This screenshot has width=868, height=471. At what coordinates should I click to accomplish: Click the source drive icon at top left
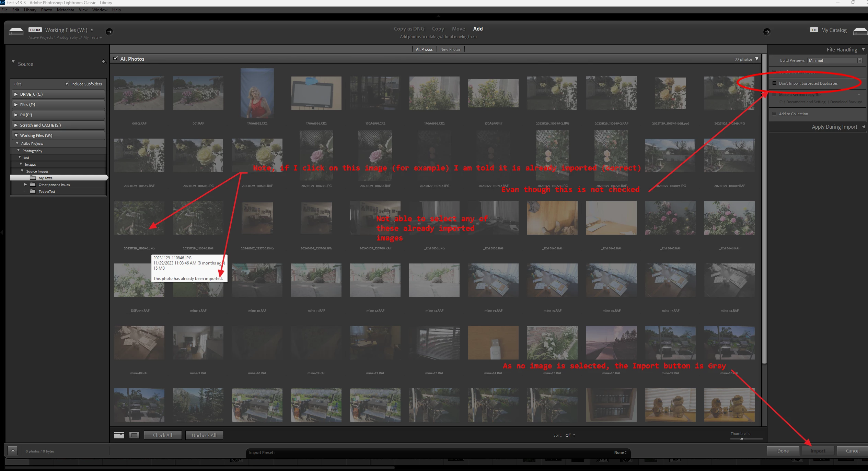(x=16, y=32)
